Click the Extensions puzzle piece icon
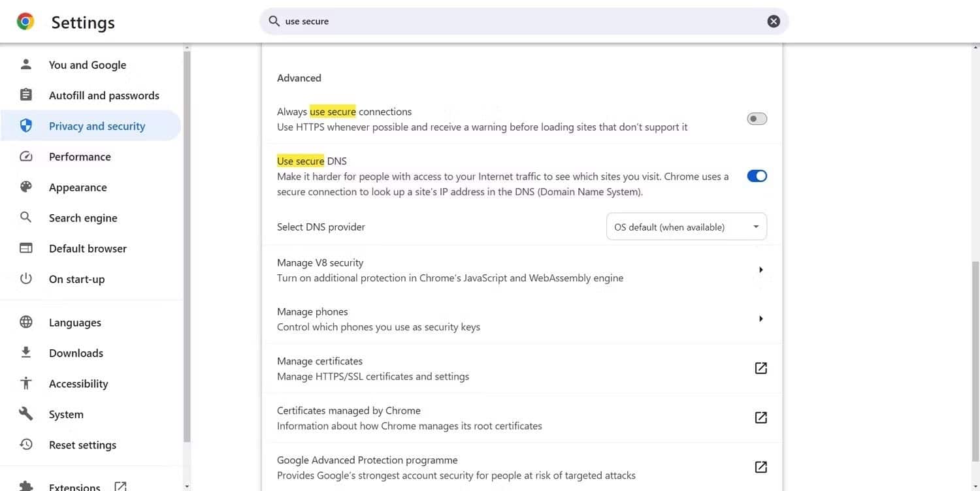Image resolution: width=980 pixels, height=491 pixels. [x=26, y=486]
